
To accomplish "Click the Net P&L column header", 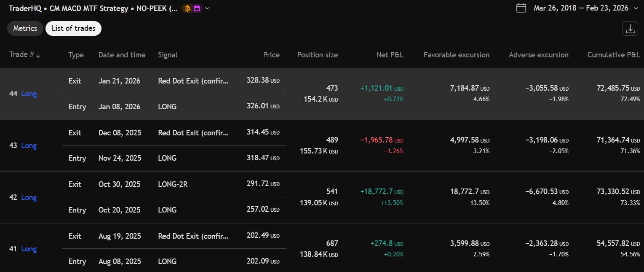I will [390, 55].
